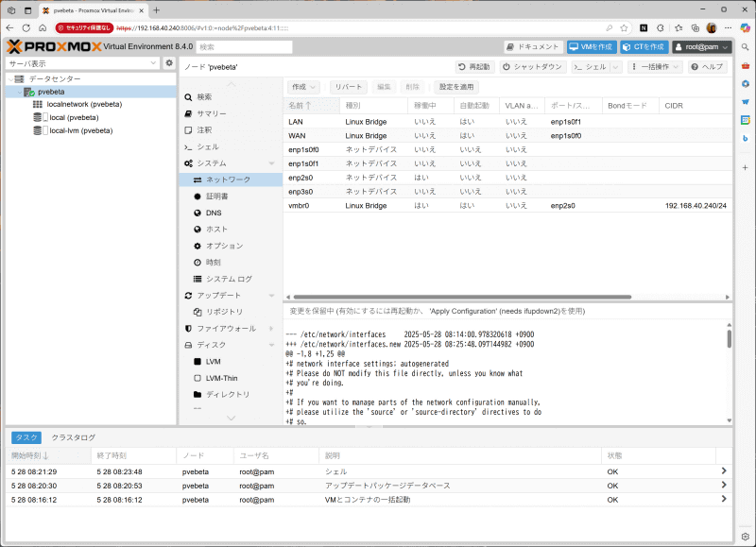
Task: Select the enp1s0f0 device row
Action: point(507,150)
